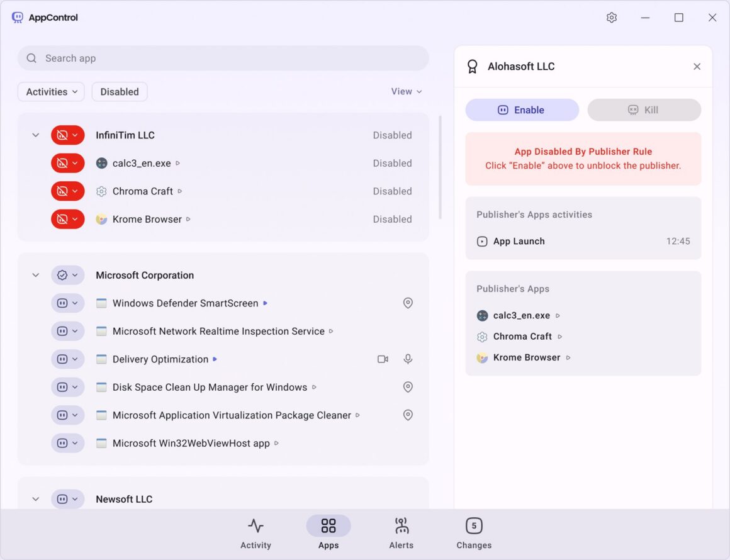Click calc3_en.exe app icon in InfiniTim list
730x560 pixels.
pos(101,163)
